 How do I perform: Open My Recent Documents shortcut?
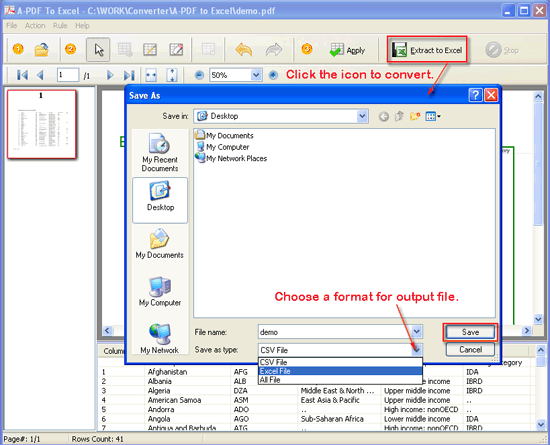pos(160,152)
